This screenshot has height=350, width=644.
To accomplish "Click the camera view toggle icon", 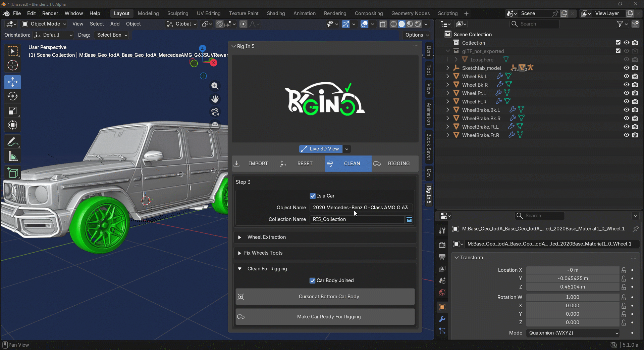I will click(x=215, y=112).
